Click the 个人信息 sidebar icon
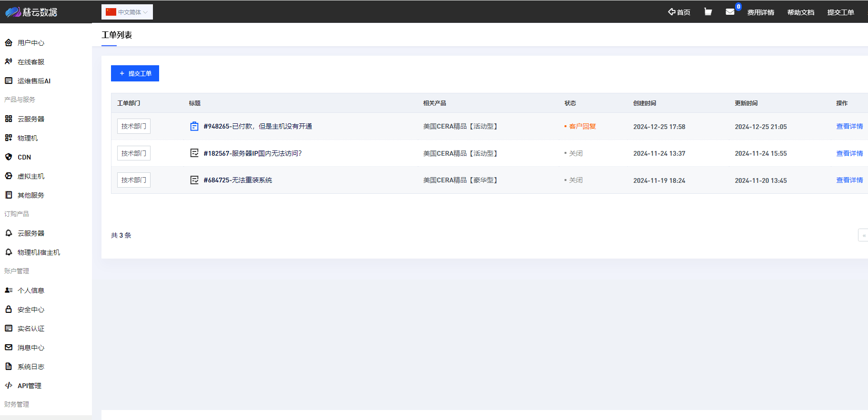This screenshot has height=420, width=868. coord(9,290)
